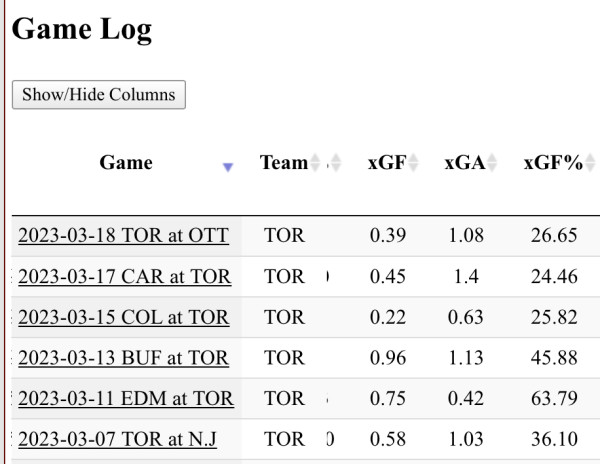The height and width of the screenshot is (464, 600).
Task: Toggle the blue sort arrow in Game column
Action: (x=228, y=167)
